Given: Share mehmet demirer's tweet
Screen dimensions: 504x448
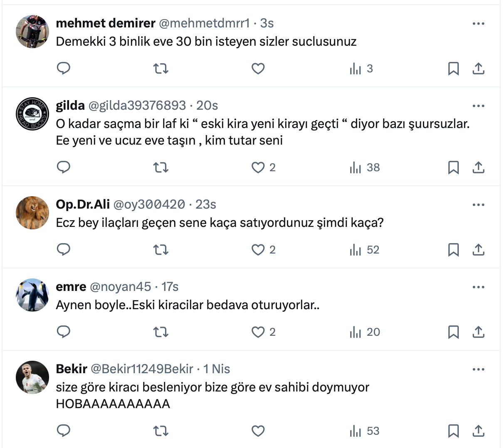Looking at the screenshot, I should [x=479, y=69].
